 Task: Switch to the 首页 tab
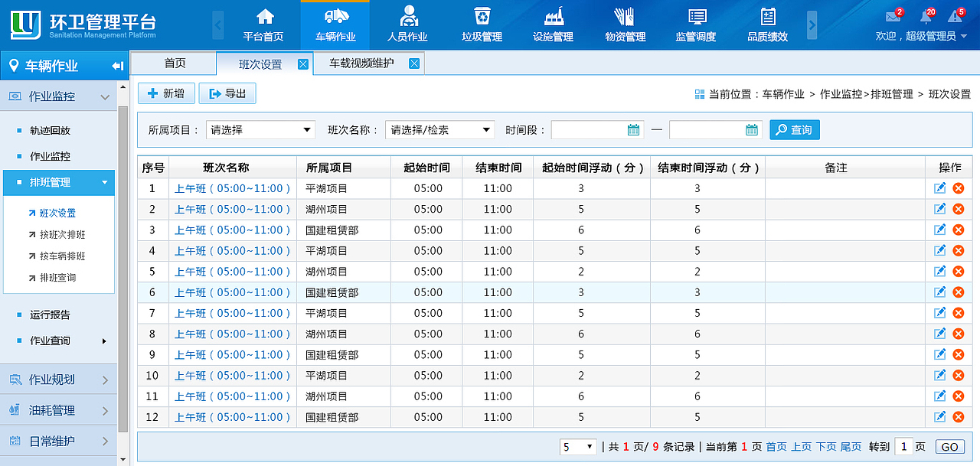point(175,64)
